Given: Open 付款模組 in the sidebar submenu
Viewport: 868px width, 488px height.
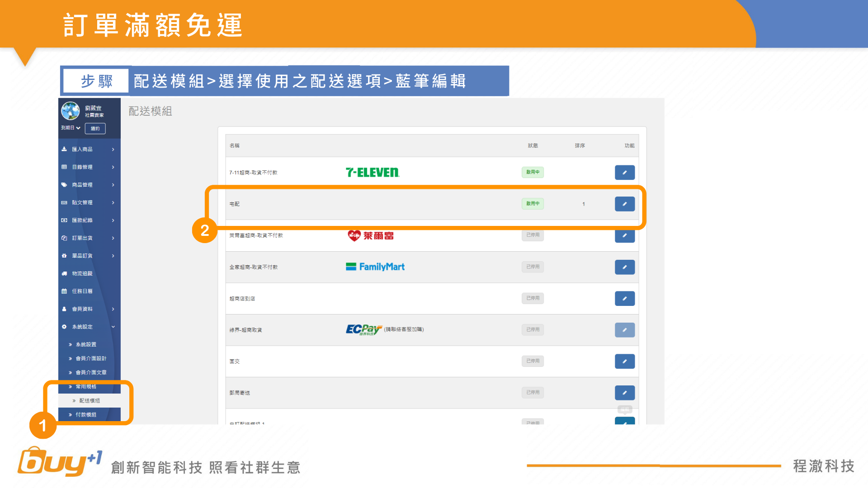Looking at the screenshot, I should (x=86, y=415).
